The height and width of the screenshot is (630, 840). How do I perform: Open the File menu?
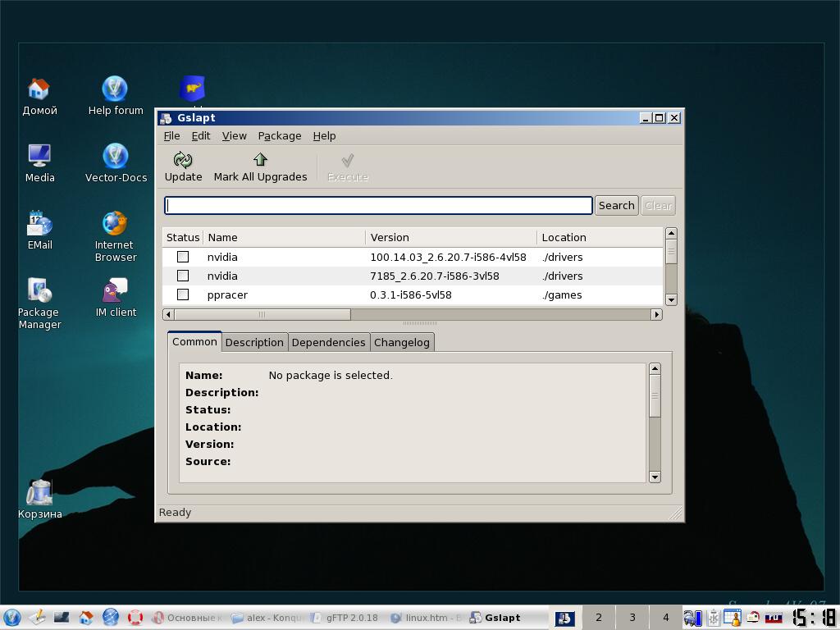(x=171, y=136)
